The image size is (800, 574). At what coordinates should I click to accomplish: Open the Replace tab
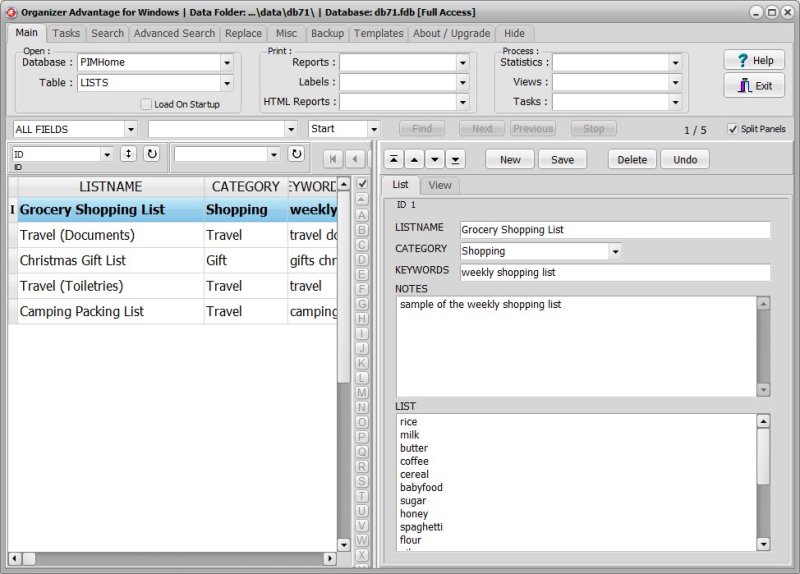click(243, 33)
